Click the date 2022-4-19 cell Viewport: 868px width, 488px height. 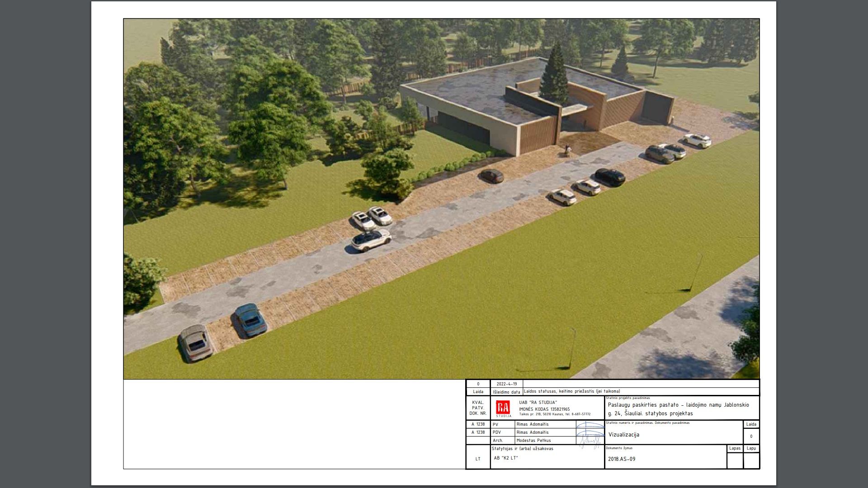(x=506, y=384)
